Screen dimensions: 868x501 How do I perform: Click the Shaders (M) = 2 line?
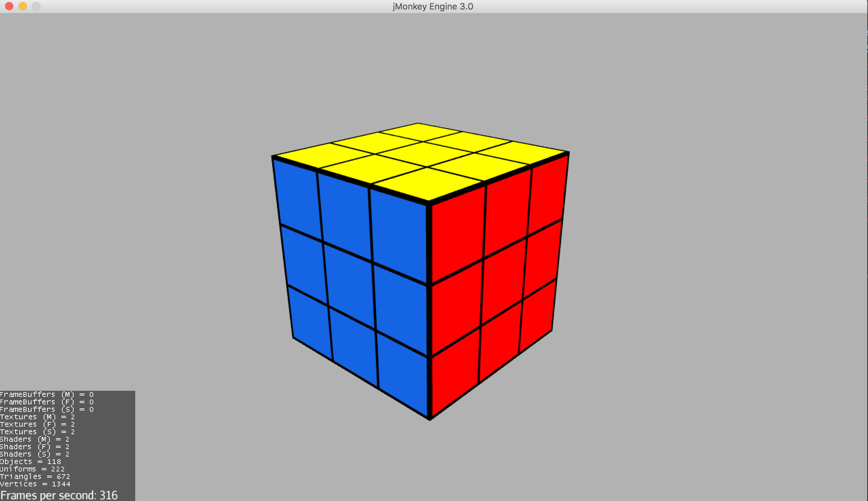(x=34, y=439)
